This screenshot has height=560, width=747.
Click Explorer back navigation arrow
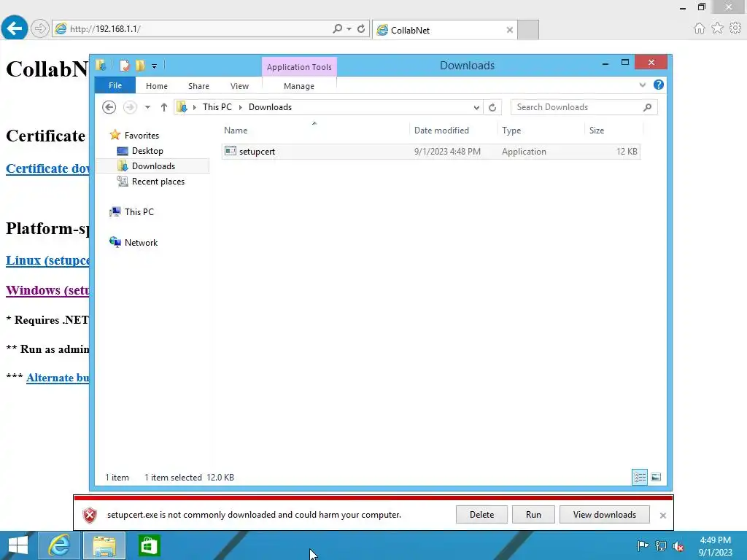pyautogui.click(x=109, y=107)
